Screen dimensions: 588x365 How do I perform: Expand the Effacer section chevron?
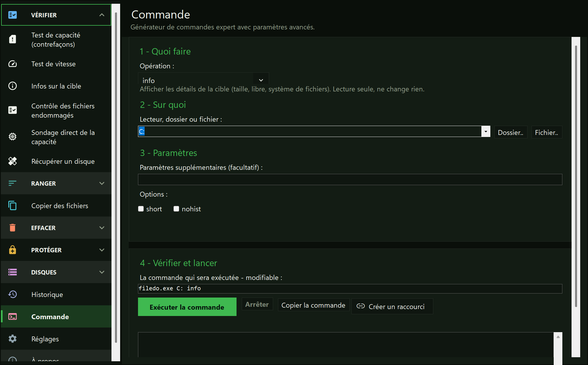point(102,228)
